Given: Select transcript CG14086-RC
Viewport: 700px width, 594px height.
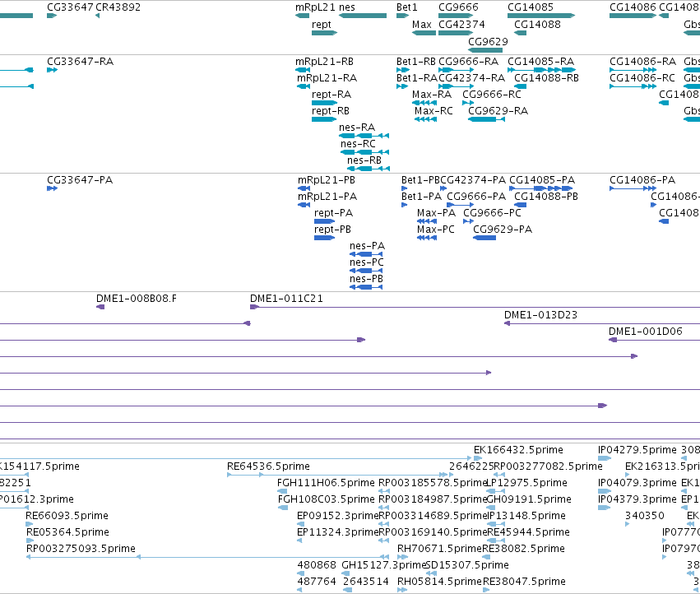Looking at the screenshot, I should tap(642, 78).
